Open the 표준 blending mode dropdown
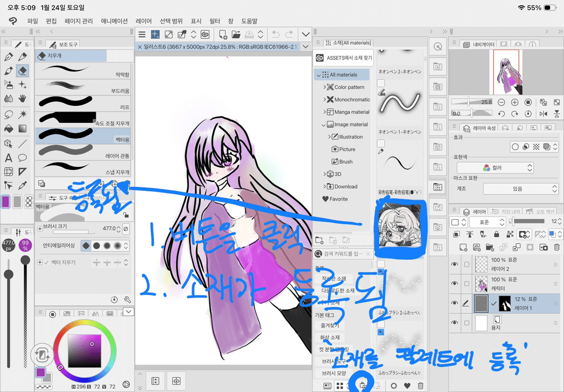 488,222
